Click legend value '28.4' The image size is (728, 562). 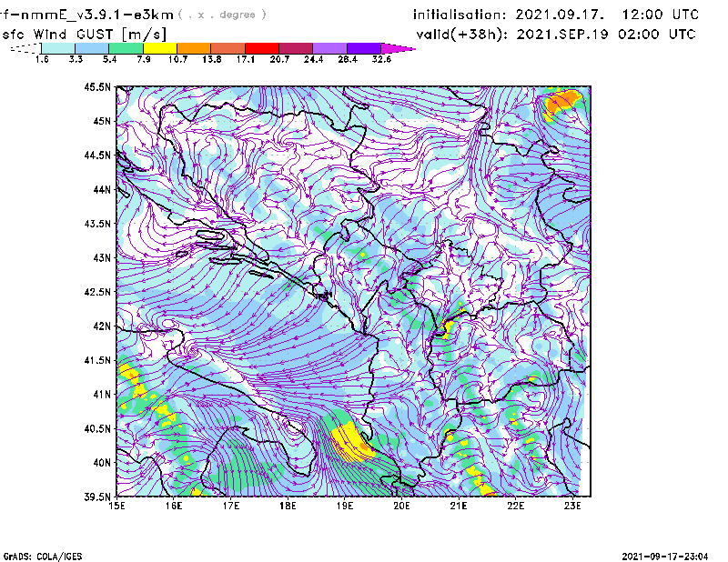coord(348,59)
